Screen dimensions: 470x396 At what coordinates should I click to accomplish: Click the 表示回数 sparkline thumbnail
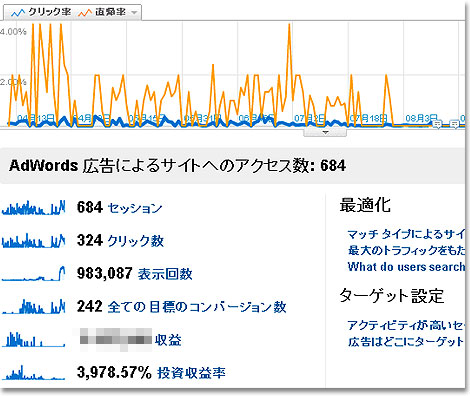point(33,273)
